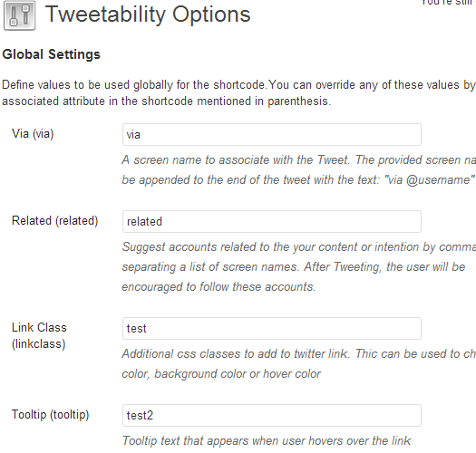Click the Related (related) field label
This screenshot has width=476, height=453.
(55, 221)
